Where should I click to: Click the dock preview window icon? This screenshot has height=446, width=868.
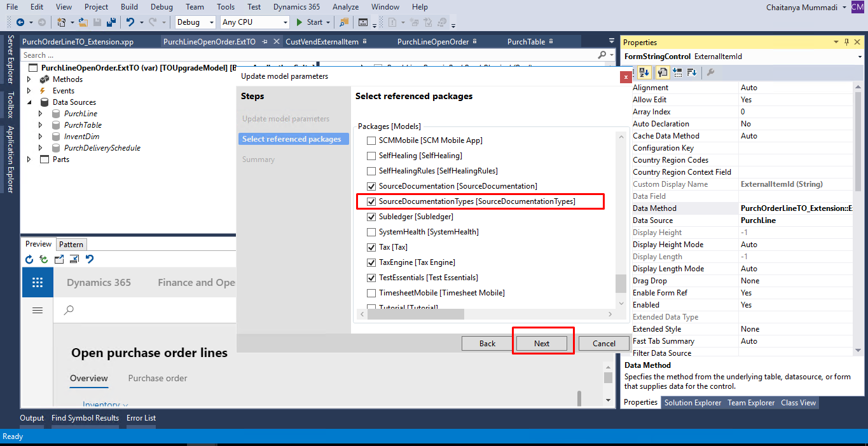click(x=74, y=259)
